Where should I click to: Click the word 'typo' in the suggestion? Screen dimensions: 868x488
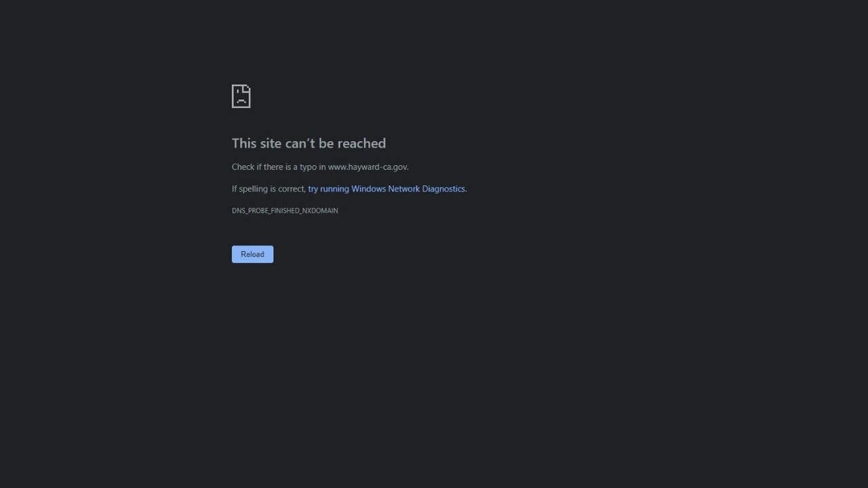pos(308,167)
